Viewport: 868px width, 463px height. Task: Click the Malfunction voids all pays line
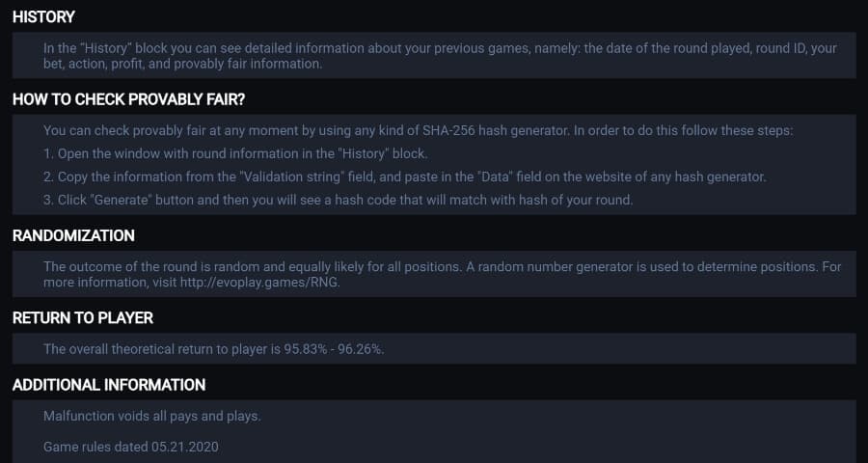pos(151,416)
